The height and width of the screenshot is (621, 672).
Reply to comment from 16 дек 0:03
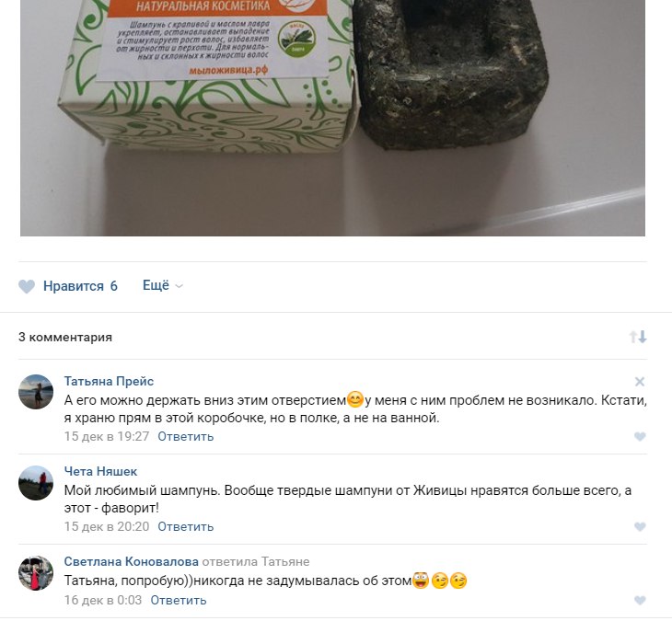[179, 601]
